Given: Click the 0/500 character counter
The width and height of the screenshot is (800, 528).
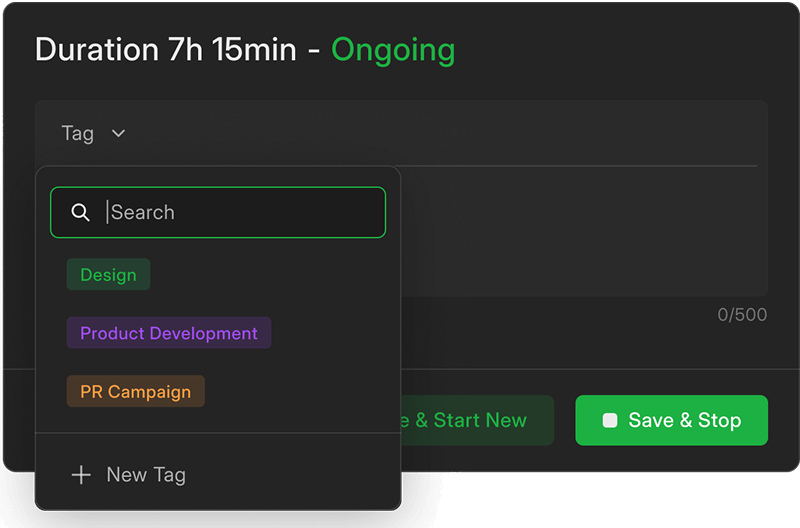Looking at the screenshot, I should pos(742,315).
